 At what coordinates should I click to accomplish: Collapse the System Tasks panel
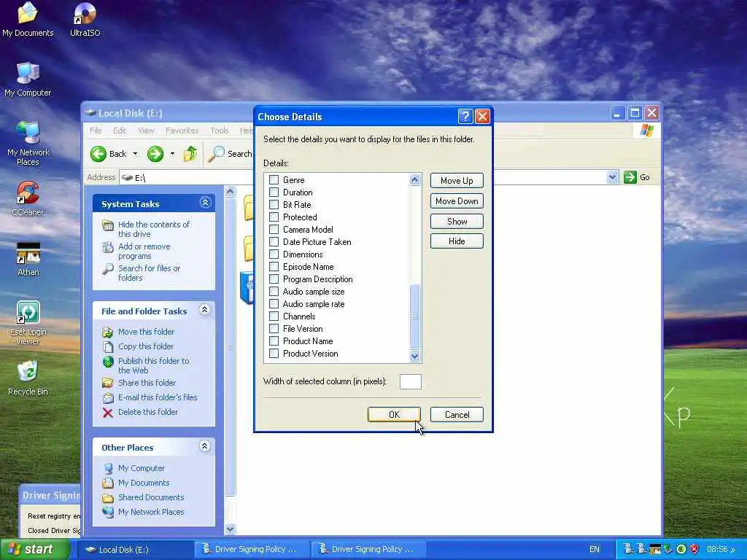point(205,203)
